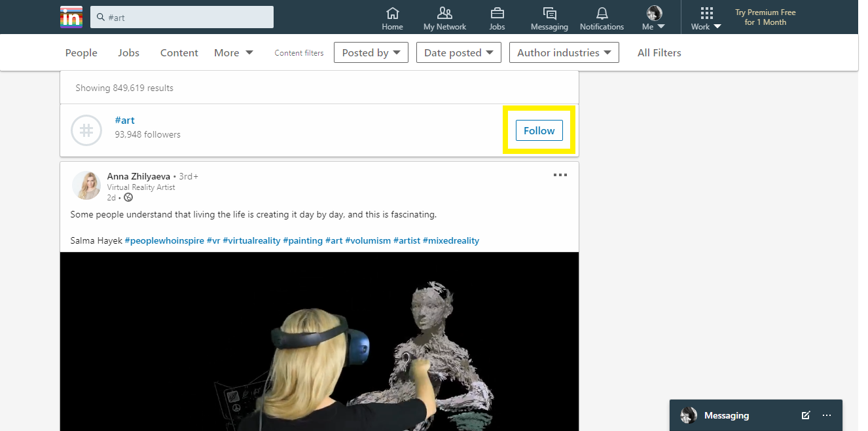Compose a new message icon
The image size is (868, 431).
coord(806,415)
